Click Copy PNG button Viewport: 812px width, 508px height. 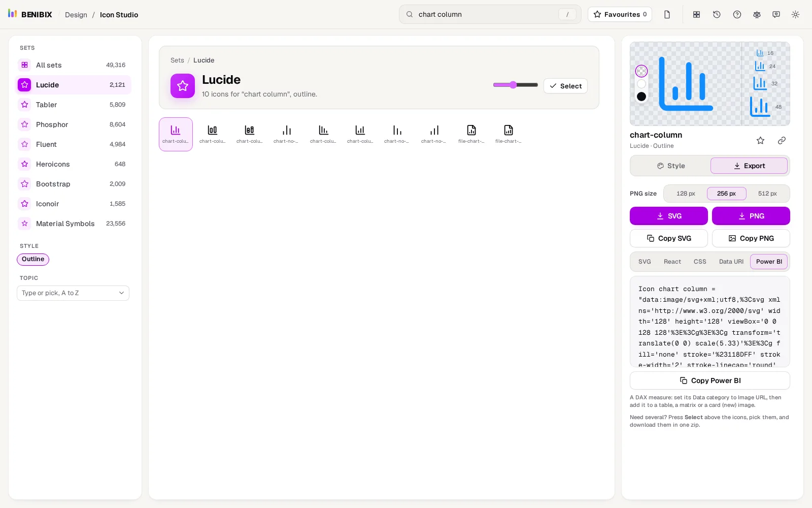point(751,238)
